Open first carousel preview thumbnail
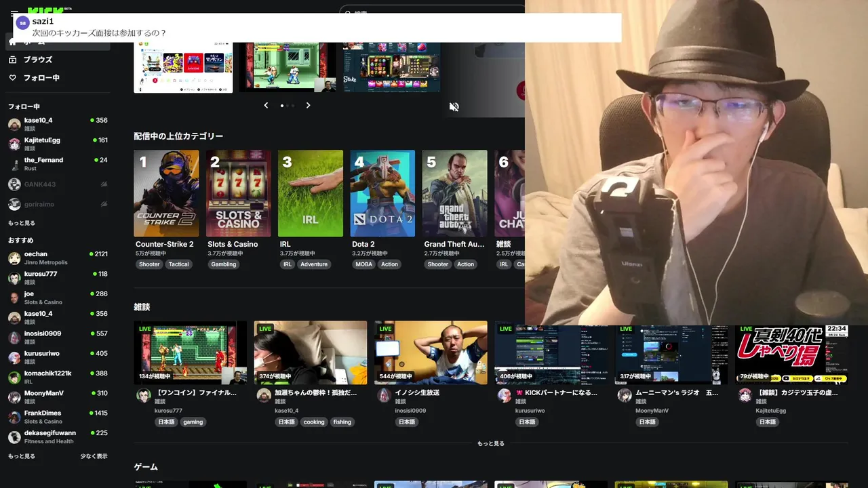 (x=183, y=67)
